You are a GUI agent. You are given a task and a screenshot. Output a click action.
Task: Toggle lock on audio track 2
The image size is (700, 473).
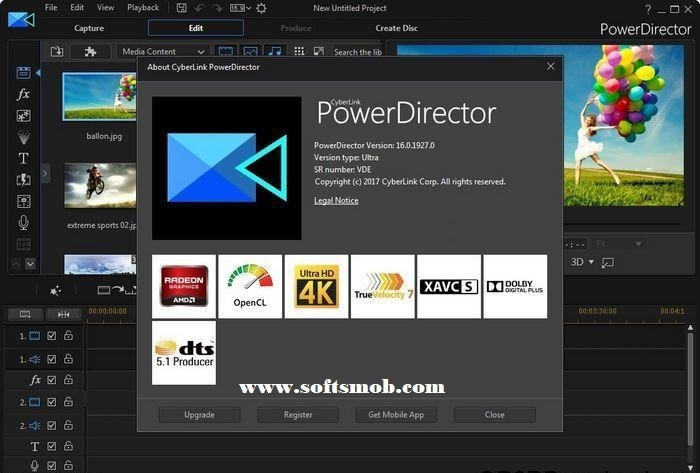pos(68,425)
